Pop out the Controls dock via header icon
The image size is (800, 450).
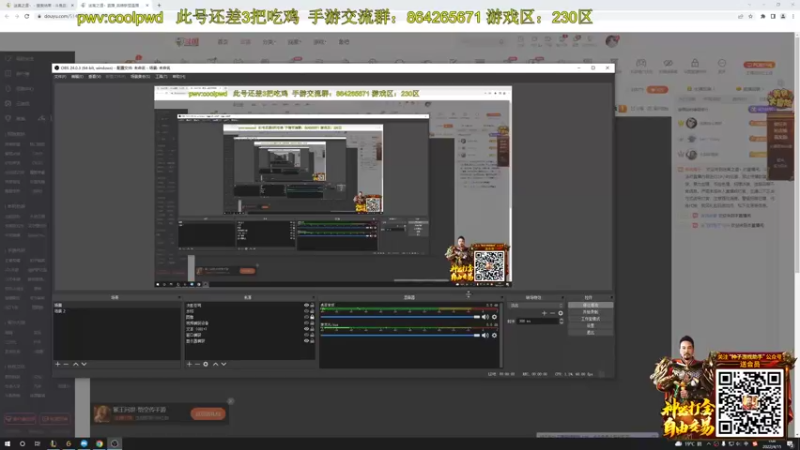[611, 297]
